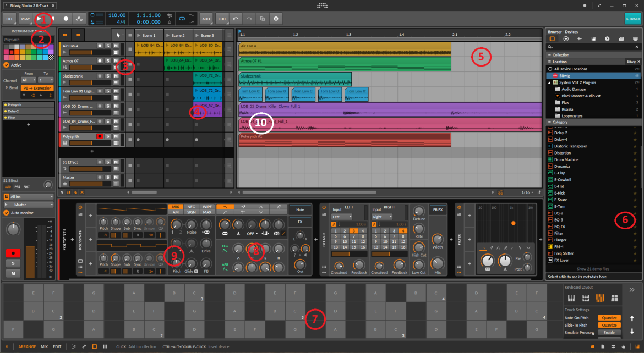The image size is (644, 353).
Task: Switch to ARRANGE view tab
Action: (x=27, y=347)
